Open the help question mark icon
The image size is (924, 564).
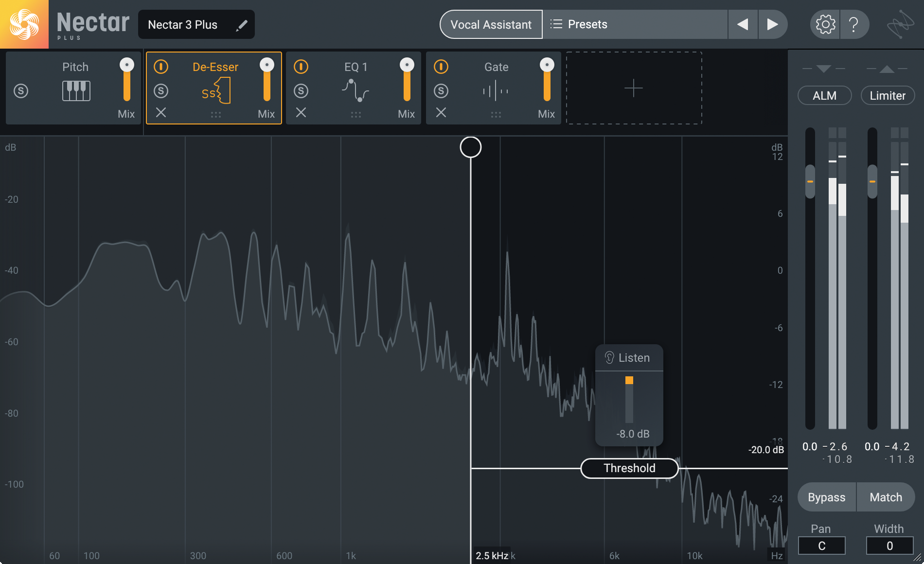(853, 24)
